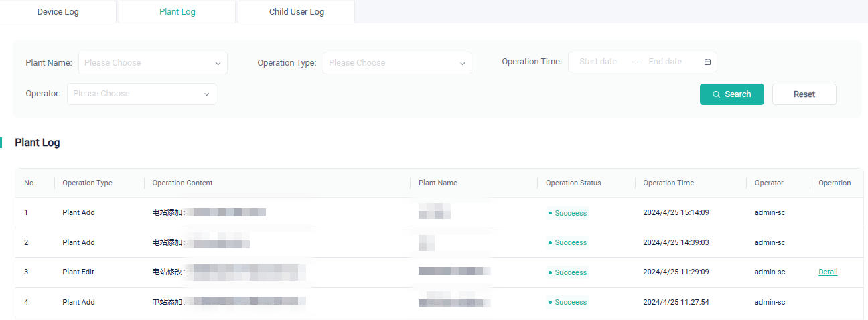Click the End date field
The image size is (868, 320).
pos(665,62)
